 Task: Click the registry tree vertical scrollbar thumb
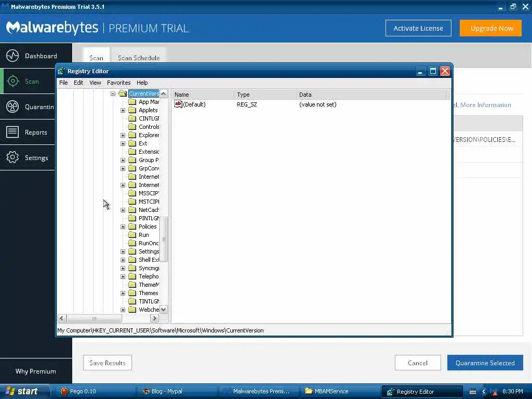click(164, 239)
